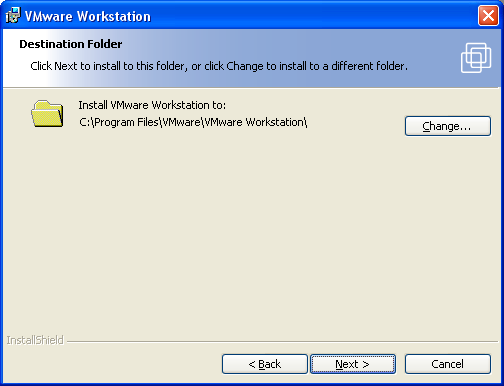Open the Change... folder dialog
Viewport: 504px width, 386px height.
(x=448, y=126)
